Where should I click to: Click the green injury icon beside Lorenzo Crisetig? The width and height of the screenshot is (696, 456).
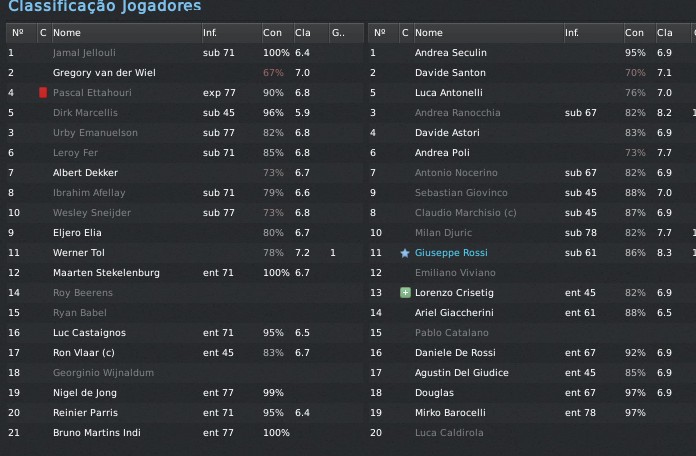pyautogui.click(x=404, y=293)
